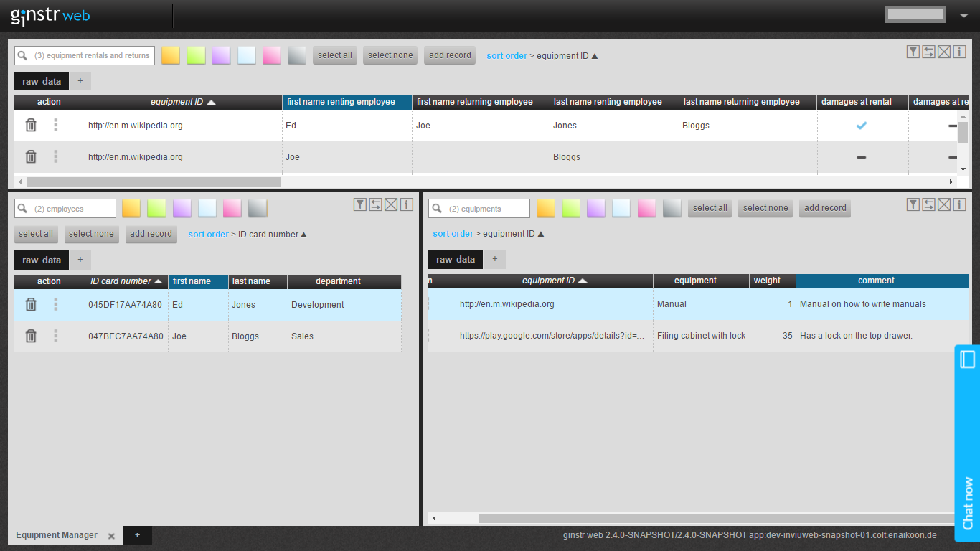This screenshot has height=551, width=980.
Task: Click the close X icon on equipments panel
Action: (944, 204)
